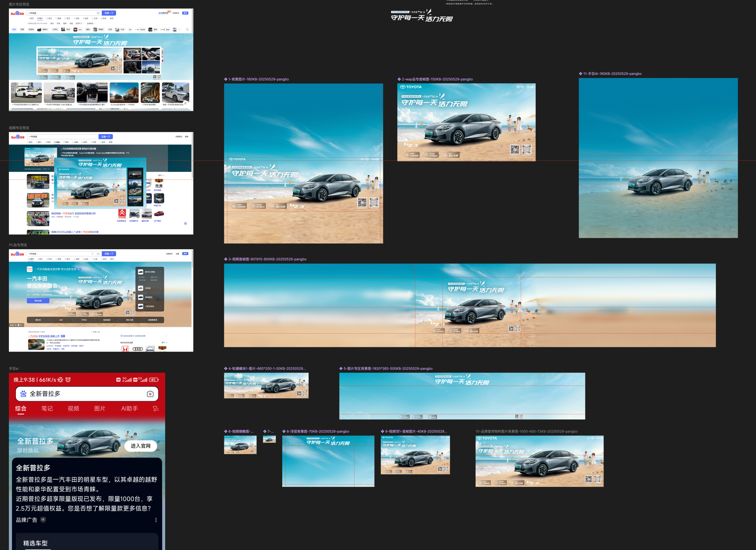Screen dimensions: 756x550
Task: Select section label 视频专区预览
Action: pos(19,128)
